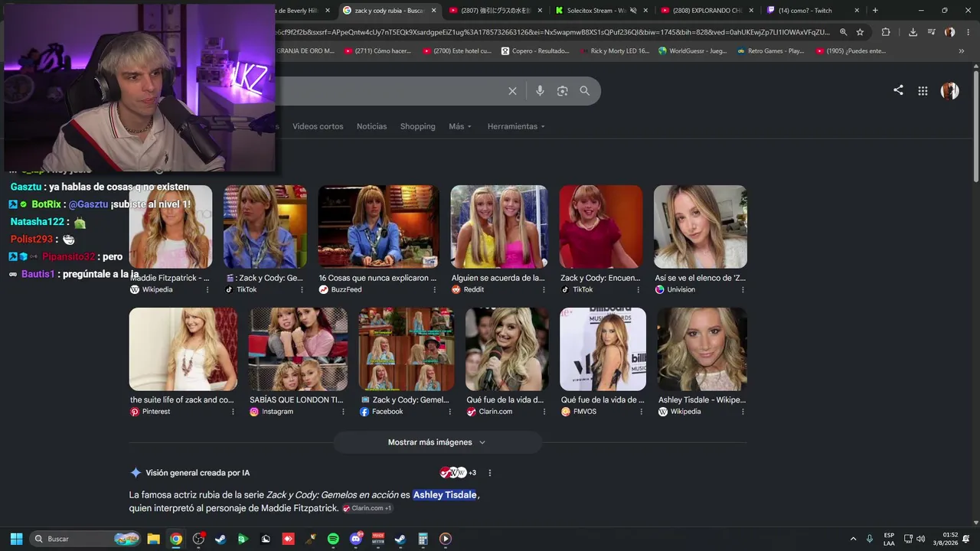Open Spotify from the taskbar
Screen dimensions: 980x551
click(333, 539)
